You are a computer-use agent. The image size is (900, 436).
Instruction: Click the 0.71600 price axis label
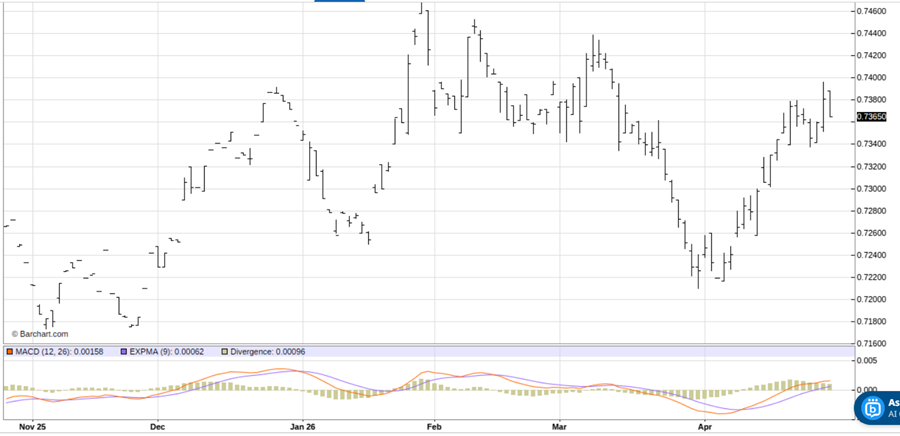click(871, 344)
